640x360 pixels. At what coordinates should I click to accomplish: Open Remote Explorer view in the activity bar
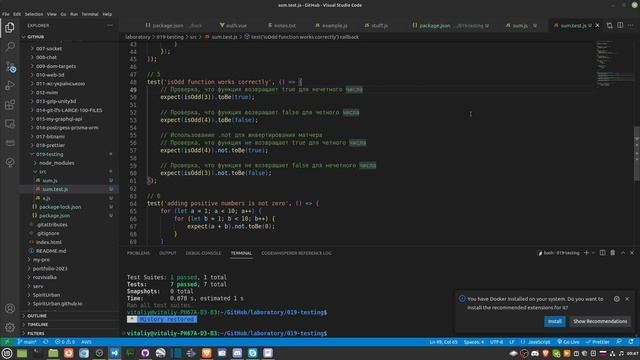(x=10, y=124)
